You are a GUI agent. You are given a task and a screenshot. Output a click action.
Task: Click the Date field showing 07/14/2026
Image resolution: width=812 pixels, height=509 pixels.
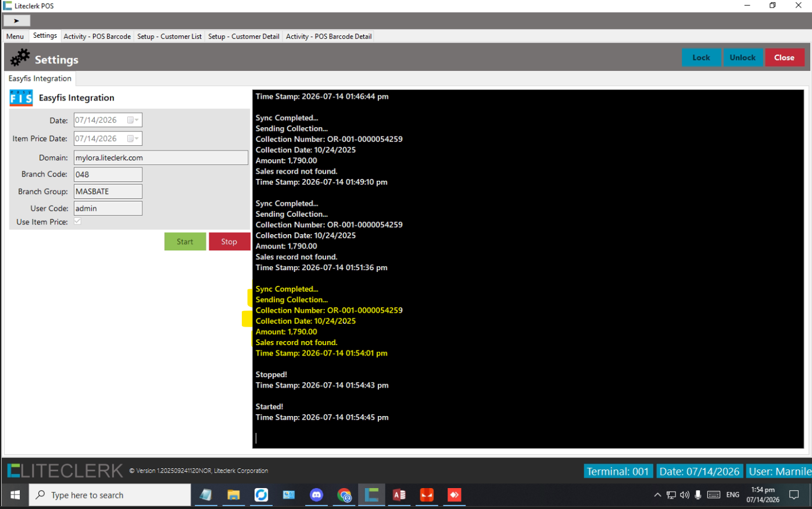click(x=108, y=120)
